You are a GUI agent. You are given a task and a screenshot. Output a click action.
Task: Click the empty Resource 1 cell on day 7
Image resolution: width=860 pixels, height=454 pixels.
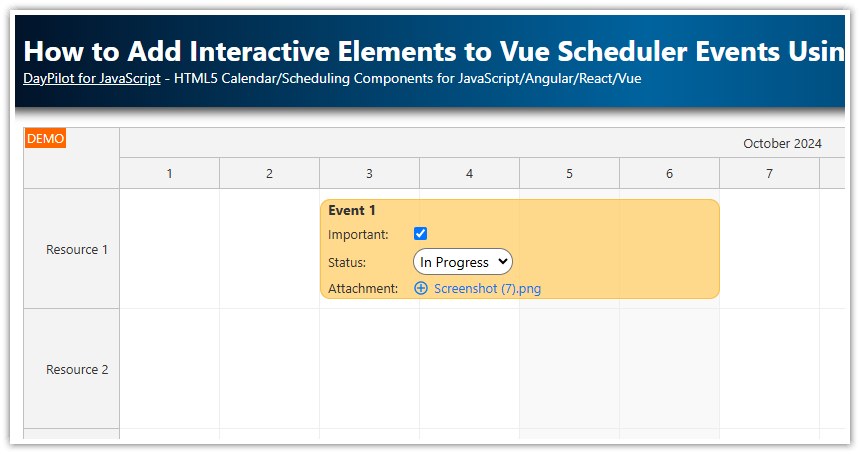(770, 249)
